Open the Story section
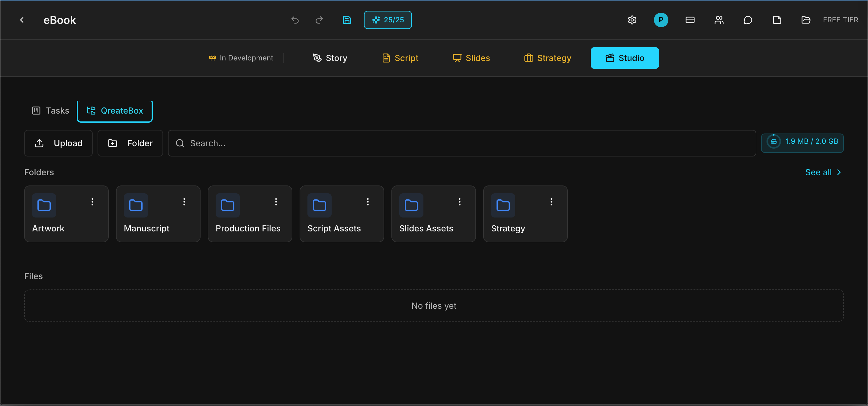 330,58
